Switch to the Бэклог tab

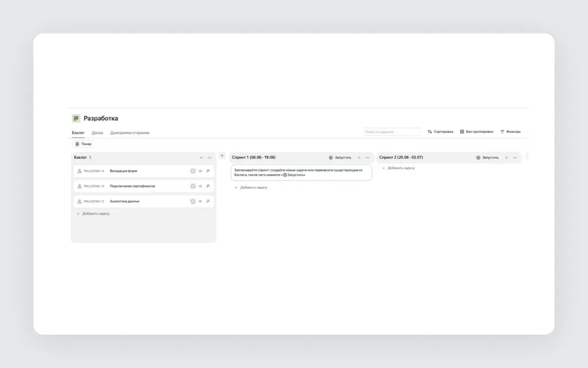tap(78, 133)
